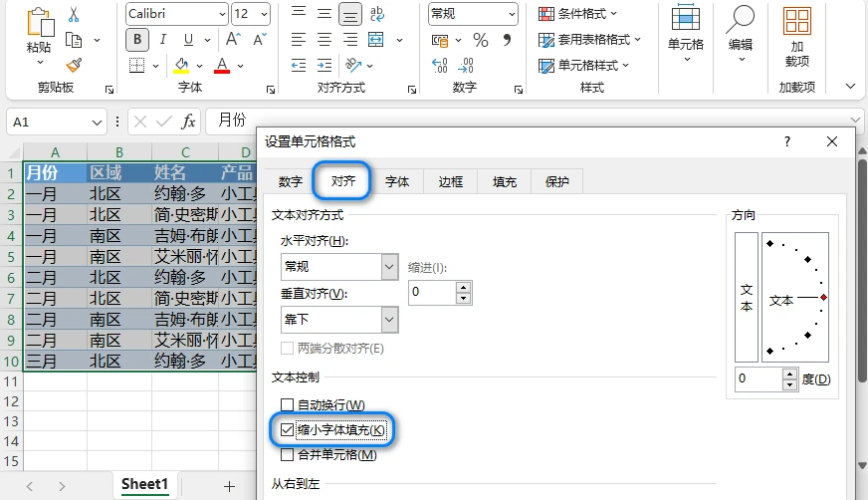Image resolution: width=868 pixels, height=500 pixels.
Task: Click Decrease Decimal icon
Action: tap(466, 66)
